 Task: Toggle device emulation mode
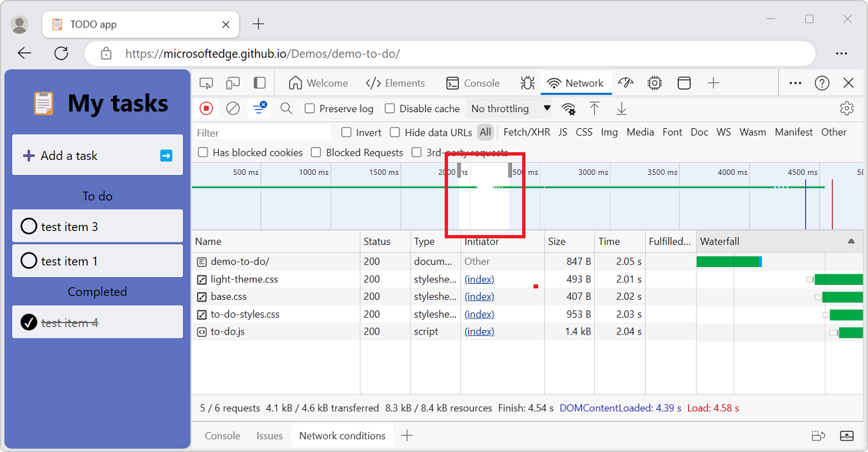[233, 83]
